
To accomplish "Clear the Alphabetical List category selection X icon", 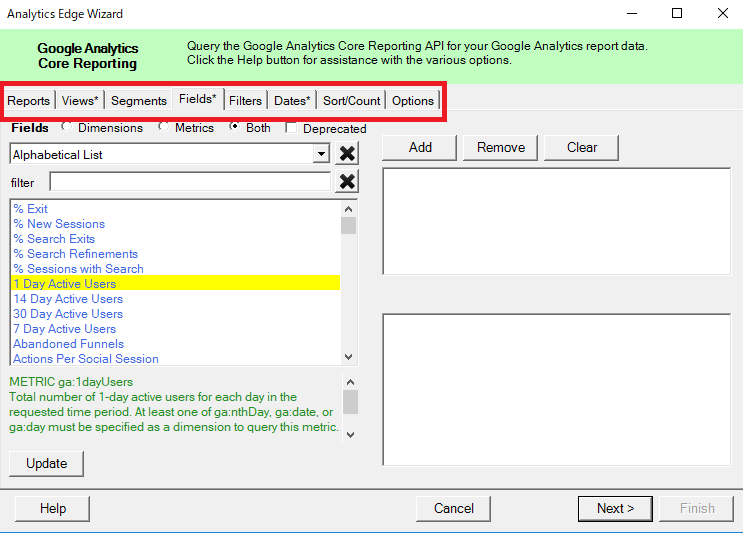I will pos(347,154).
